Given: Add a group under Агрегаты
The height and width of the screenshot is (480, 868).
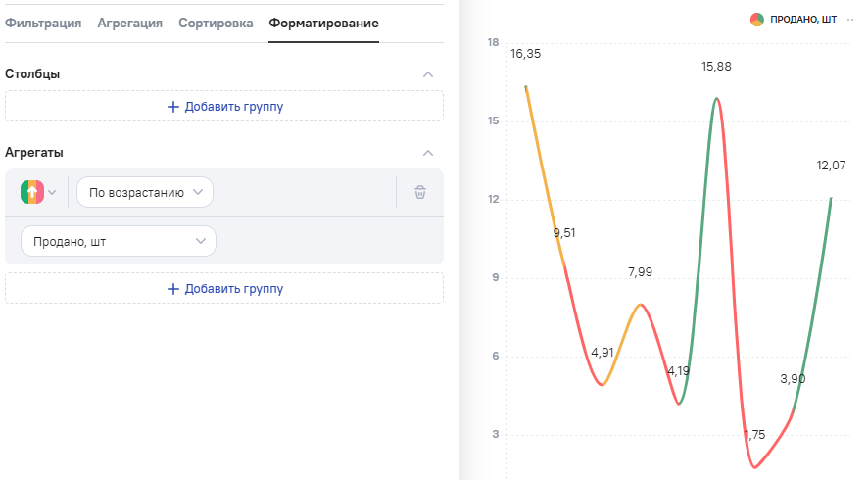Looking at the screenshot, I should coord(224,288).
